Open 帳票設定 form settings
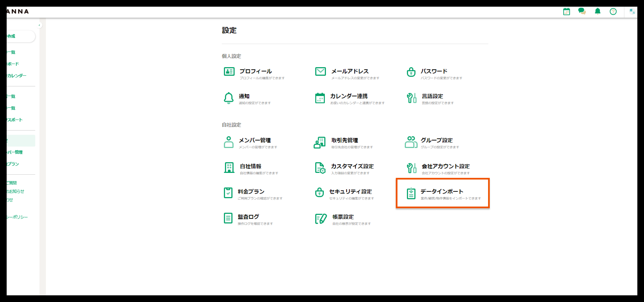Viewport: 644px width, 302px height. 343,217
